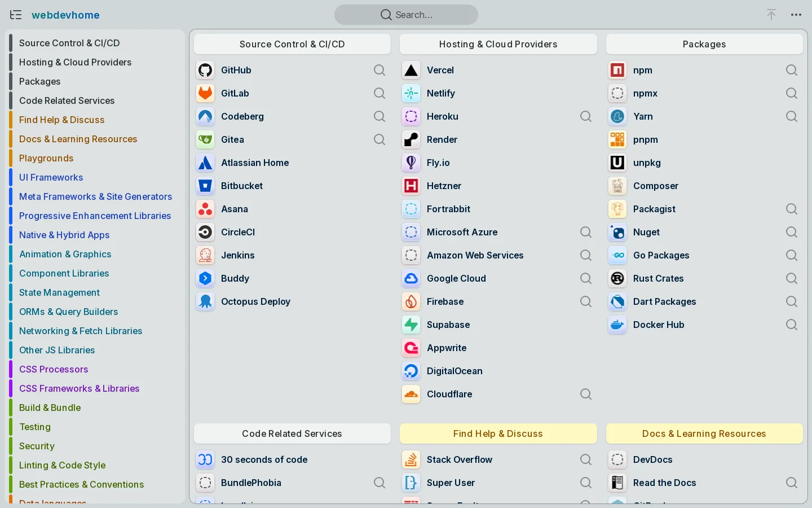Click the scroll-to-top arrow icon
Screen dimensions: 812x508
(771, 15)
